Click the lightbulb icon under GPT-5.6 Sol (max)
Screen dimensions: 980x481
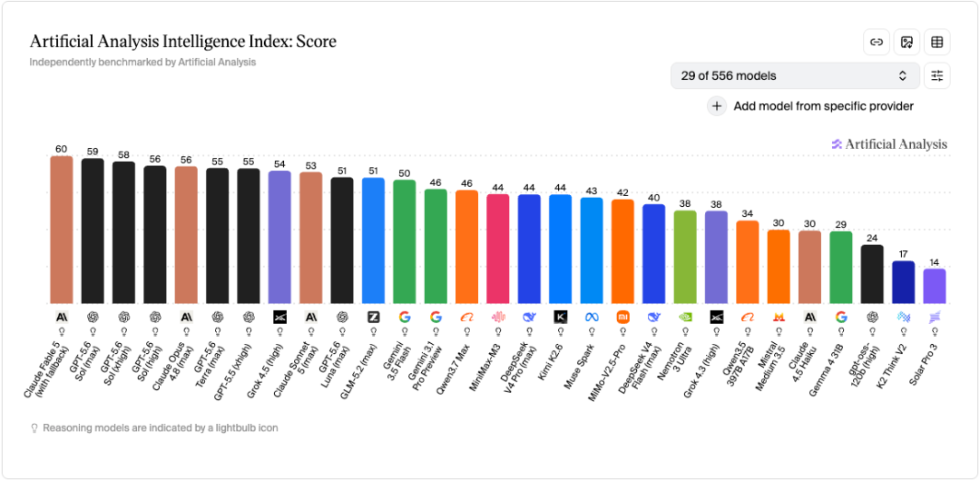click(x=93, y=330)
